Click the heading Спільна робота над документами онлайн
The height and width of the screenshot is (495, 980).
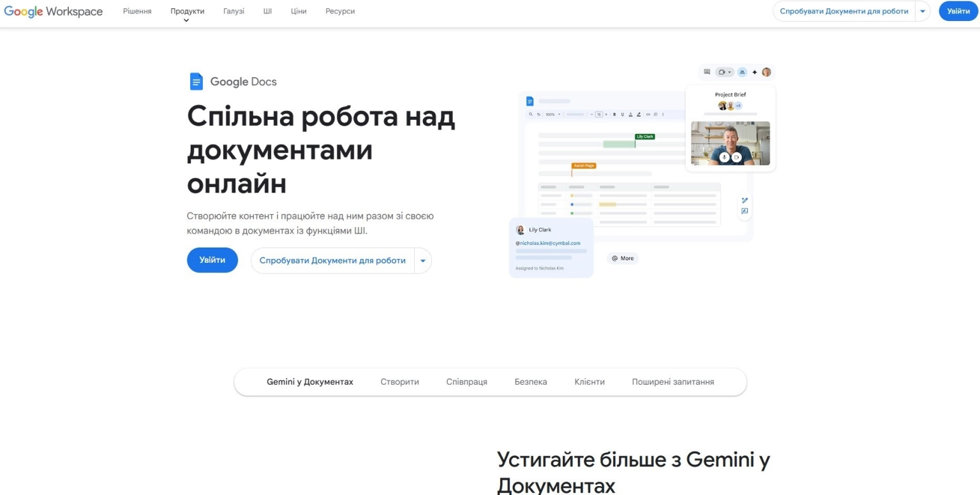(x=321, y=151)
